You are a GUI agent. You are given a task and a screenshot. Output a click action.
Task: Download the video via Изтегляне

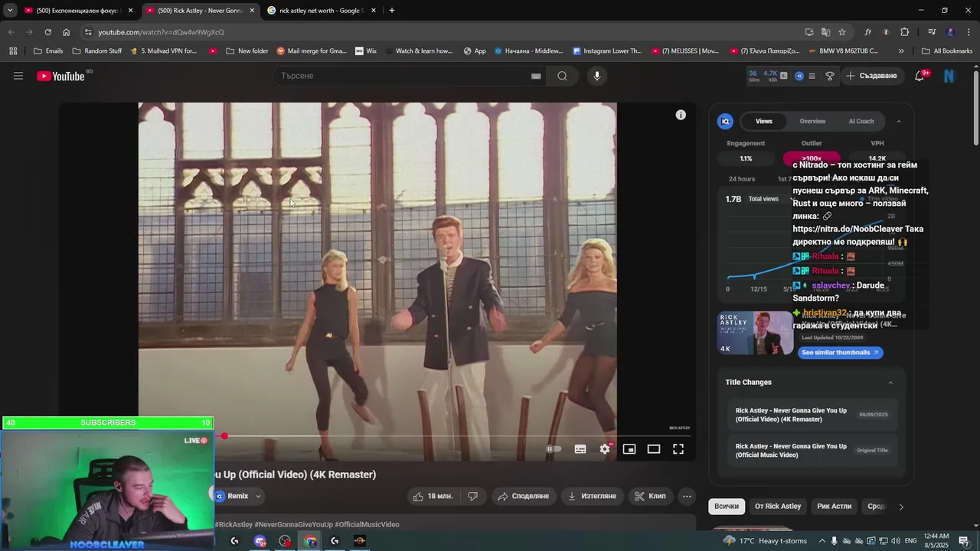pyautogui.click(x=592, y=496)
